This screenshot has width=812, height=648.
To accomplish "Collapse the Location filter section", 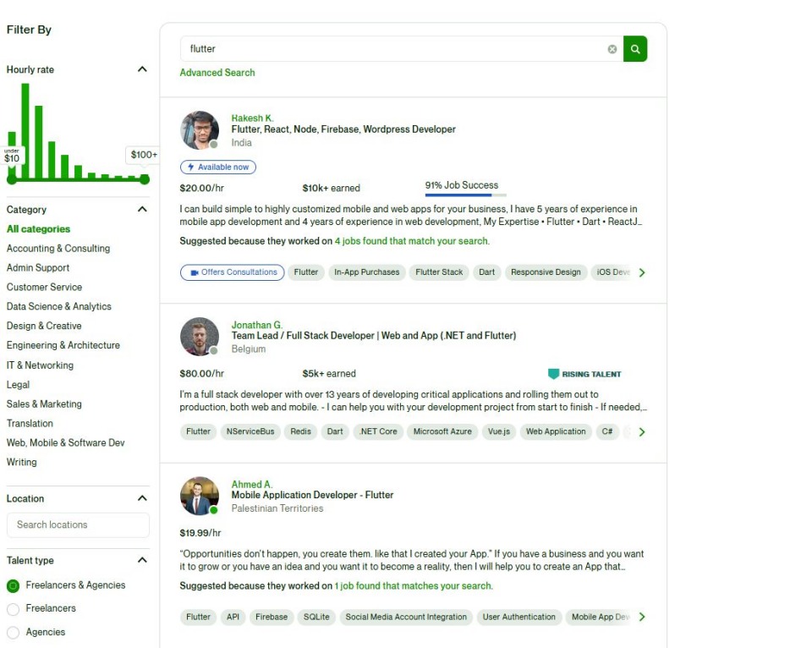I will (x=142, y=498).
